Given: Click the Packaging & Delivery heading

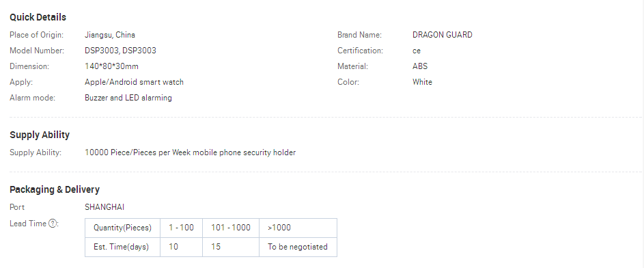Looking at the screenshot, I should [x=55, y=189].
